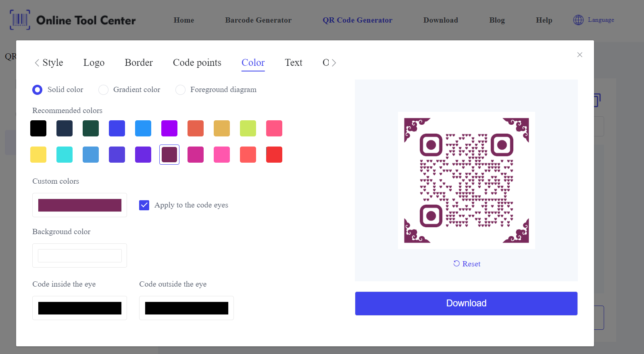This screenshot has width=644, height=354.
Task: Go to Home in the navigation
Action: [x=184, y=20]
